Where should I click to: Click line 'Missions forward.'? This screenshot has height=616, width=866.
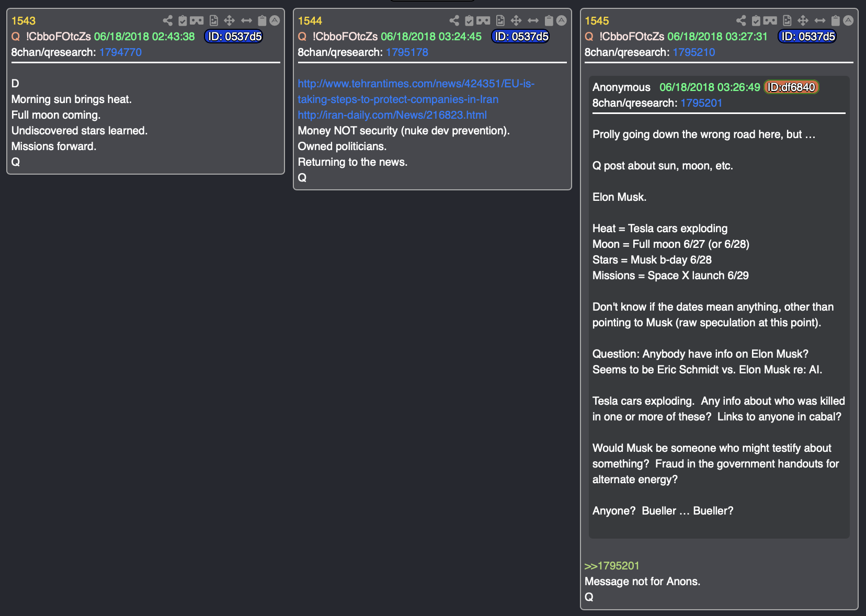click(54, 146)
